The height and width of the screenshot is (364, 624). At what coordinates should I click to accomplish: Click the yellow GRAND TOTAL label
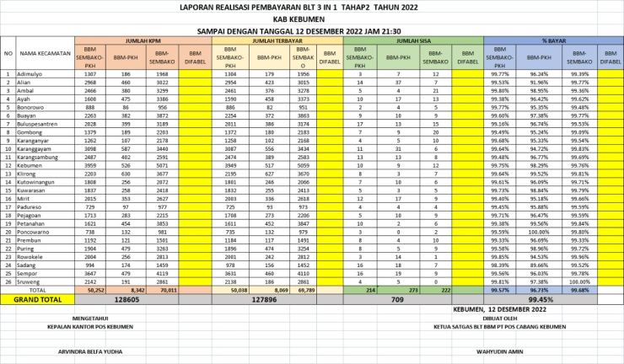pos(37,300)
